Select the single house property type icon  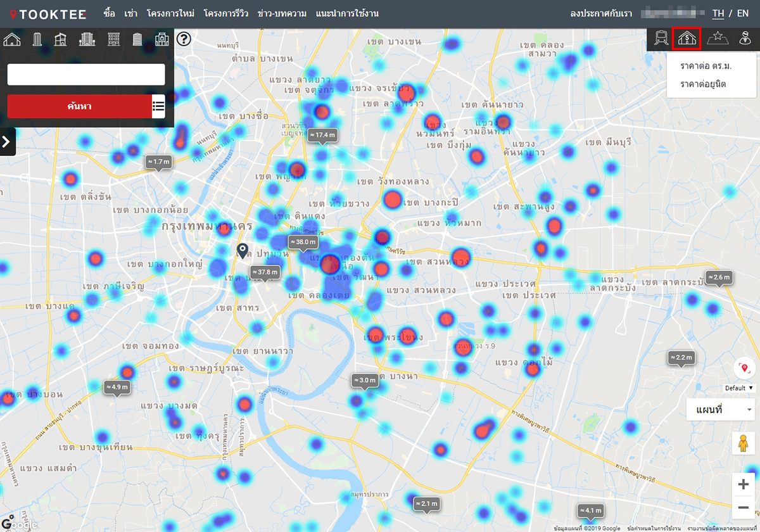12,39
